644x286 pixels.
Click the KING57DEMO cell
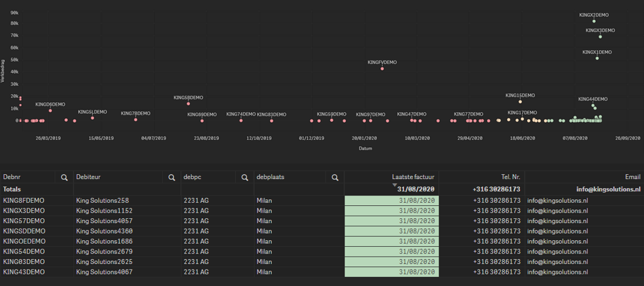point(37,221)
